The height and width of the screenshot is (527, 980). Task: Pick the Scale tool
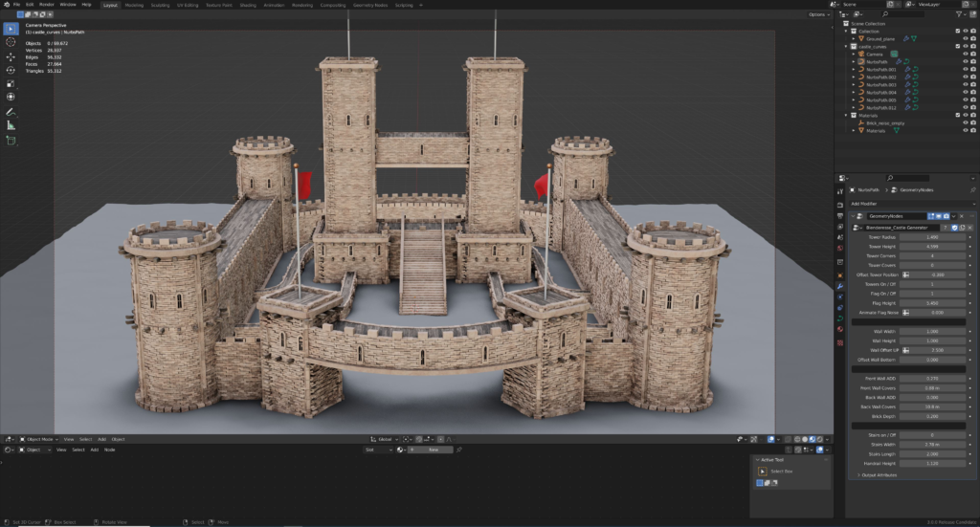point(11,83)
